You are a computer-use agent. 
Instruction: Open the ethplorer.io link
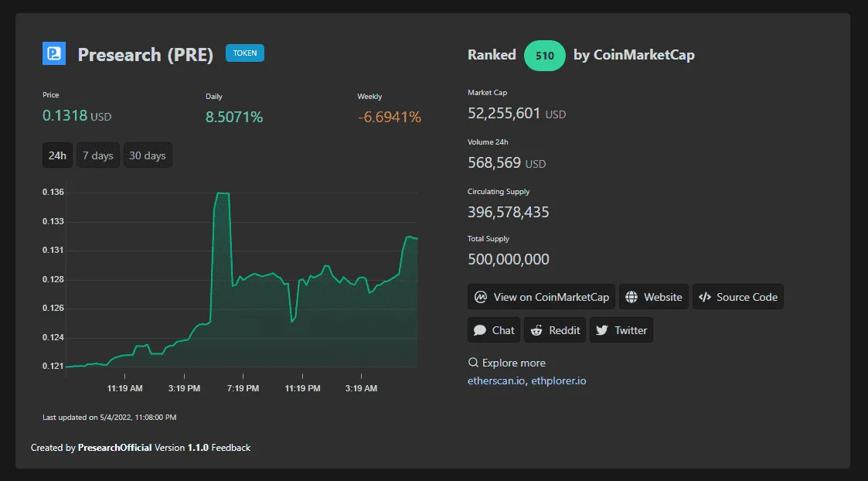click(559, 380)
